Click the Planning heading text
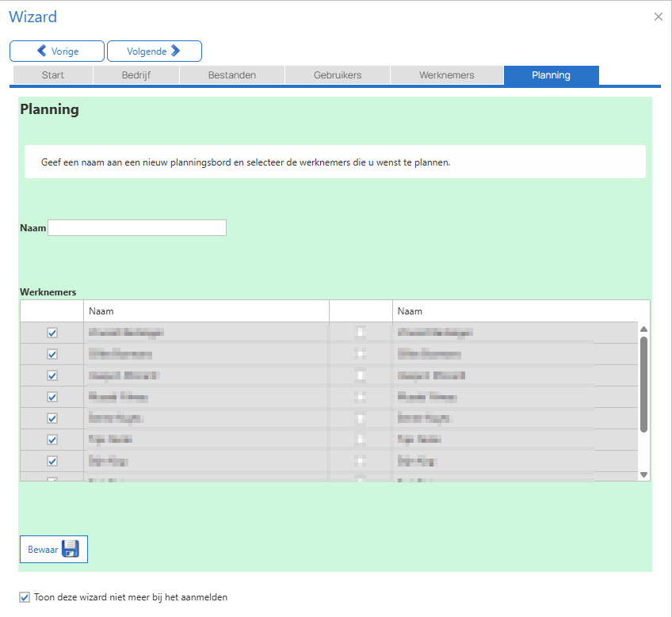Viewport: 672px width, 617px height. tap(49, 109)
